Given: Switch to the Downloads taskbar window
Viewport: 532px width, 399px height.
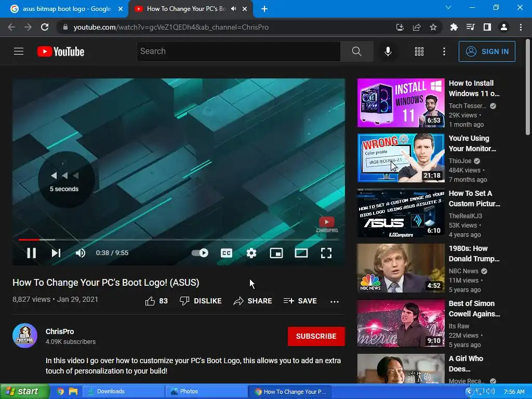Looking at the screenshot, I should [124, 392].
